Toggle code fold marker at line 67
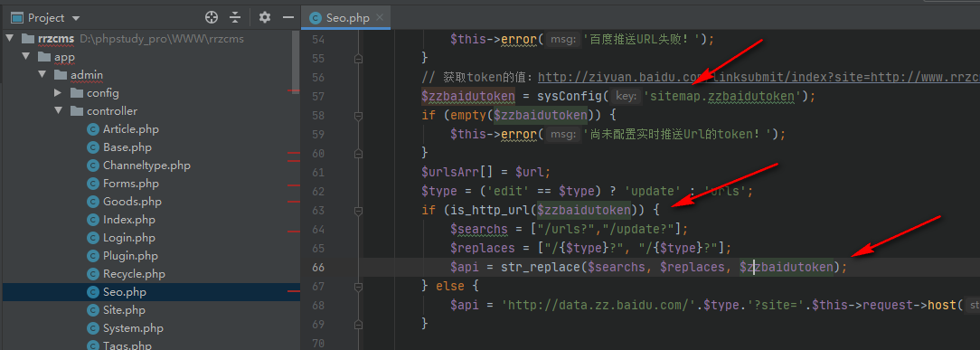The width and height of the screenshot is (980, 350). [358, 287]
